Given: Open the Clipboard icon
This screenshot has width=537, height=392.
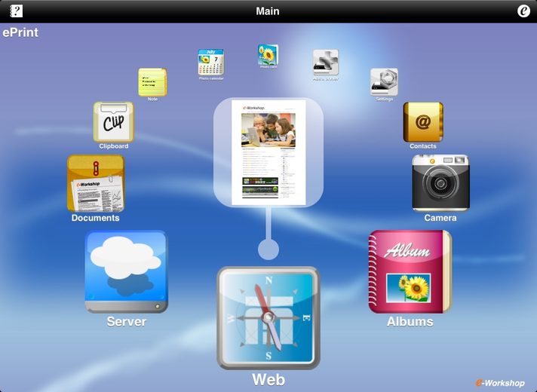Looking at the screenshot, I should click(114, 122).
